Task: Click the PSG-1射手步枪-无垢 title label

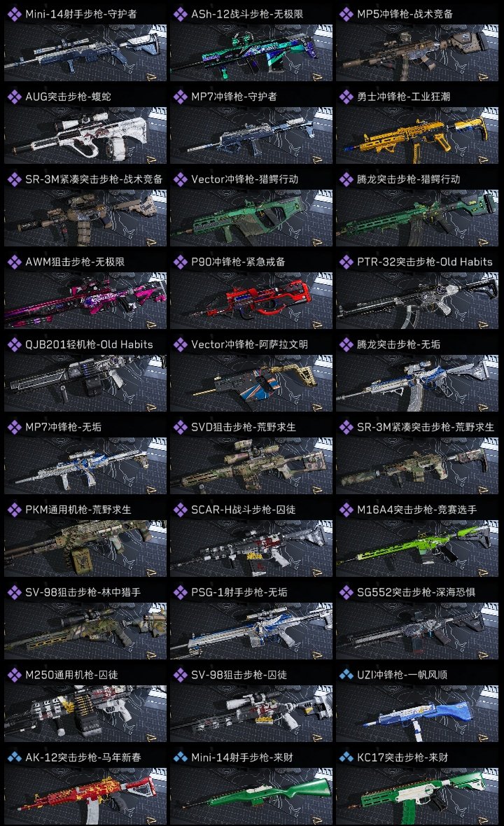Action: (x=239, y=592)
